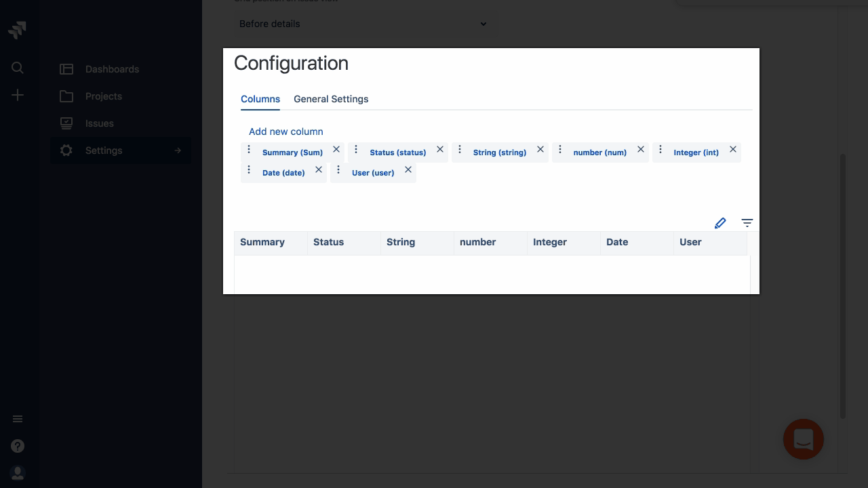
Task: Select the Columns tab
Action: 260,99
